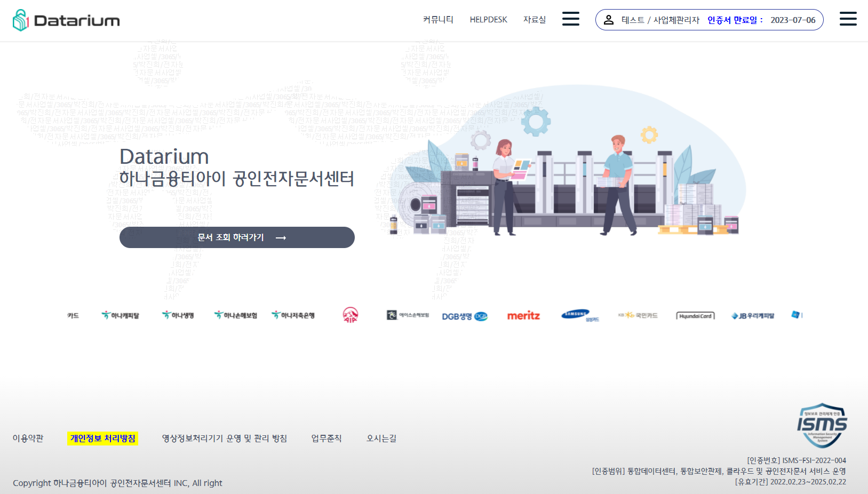Viewport: 868px width, 494px height.
Task: Open the highlighted 개인정보 처리방침 link
Action: 102,439
